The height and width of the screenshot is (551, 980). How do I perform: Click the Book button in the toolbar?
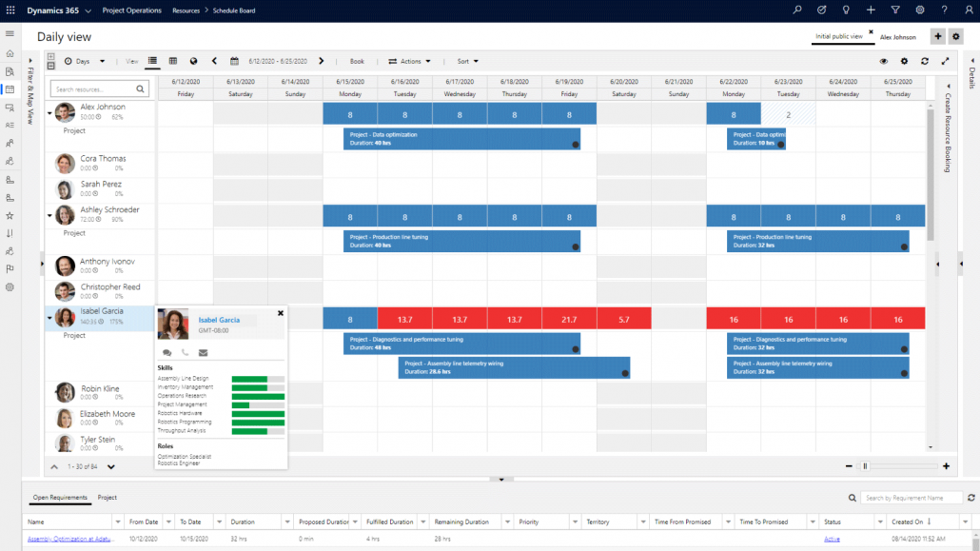(357, 61)
